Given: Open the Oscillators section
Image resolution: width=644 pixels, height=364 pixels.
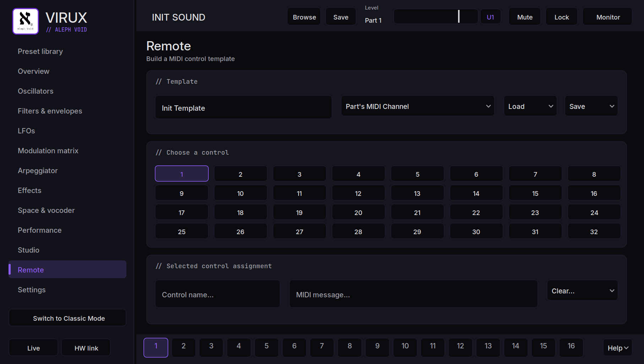Looking at the screenshot, I should (67, 91).
